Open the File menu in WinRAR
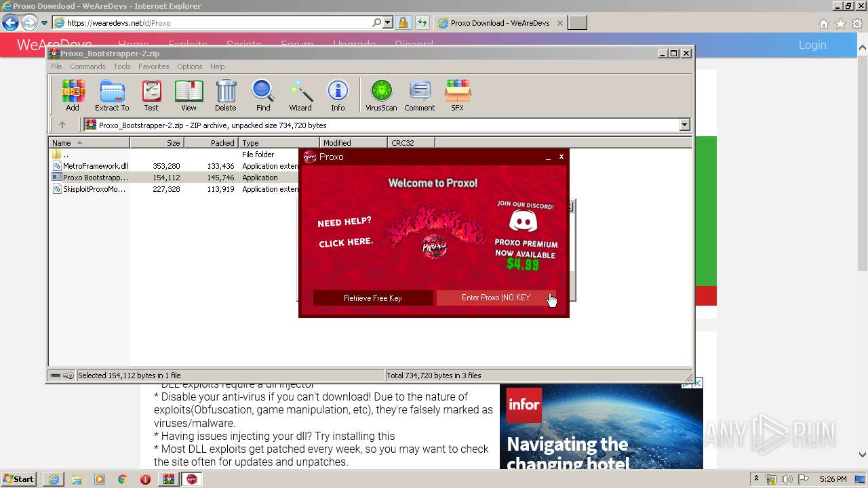This screenshot has width=868, height=488. [x=56, y=66]
